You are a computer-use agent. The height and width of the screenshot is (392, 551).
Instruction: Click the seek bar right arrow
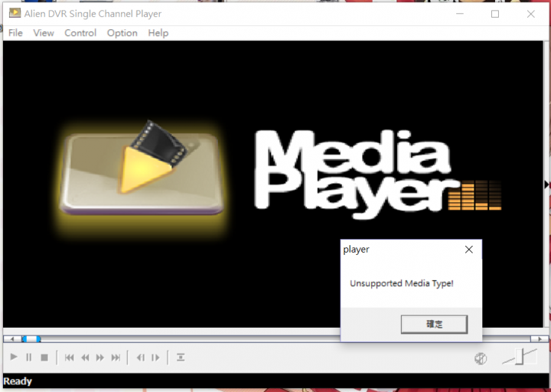(x=540, y=339)
